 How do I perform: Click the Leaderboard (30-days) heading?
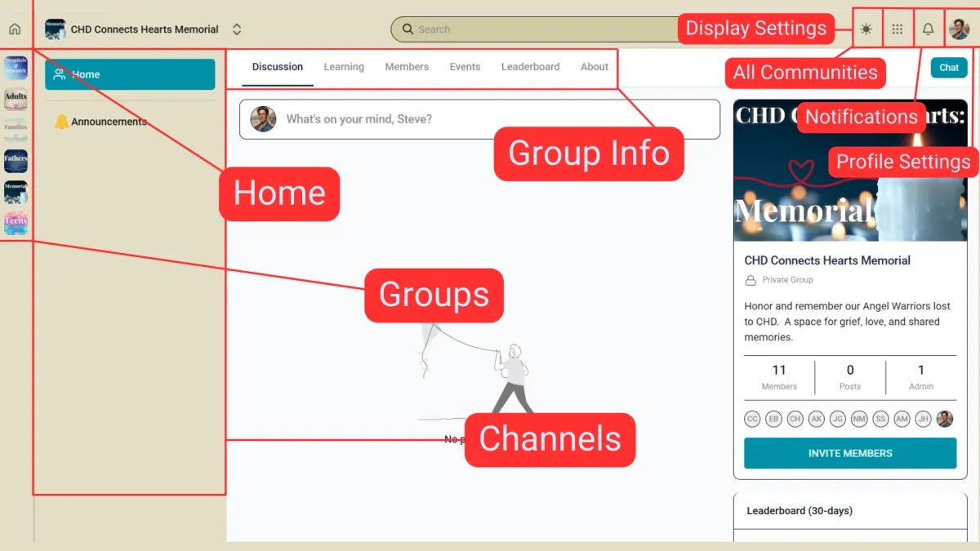click(x=800, y=511)
